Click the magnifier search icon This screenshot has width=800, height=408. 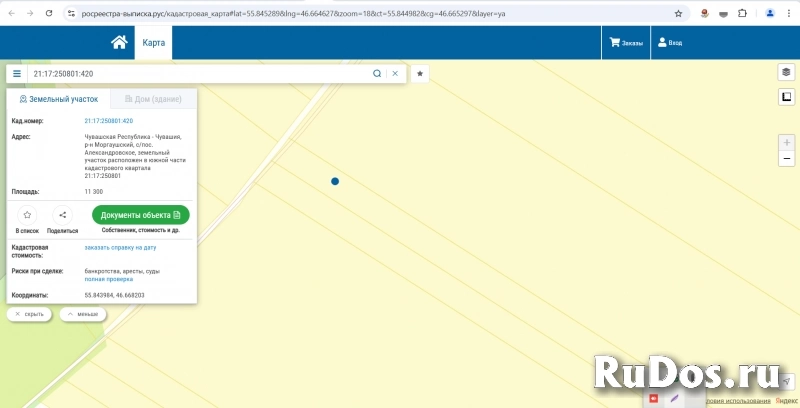click(377, 74)
